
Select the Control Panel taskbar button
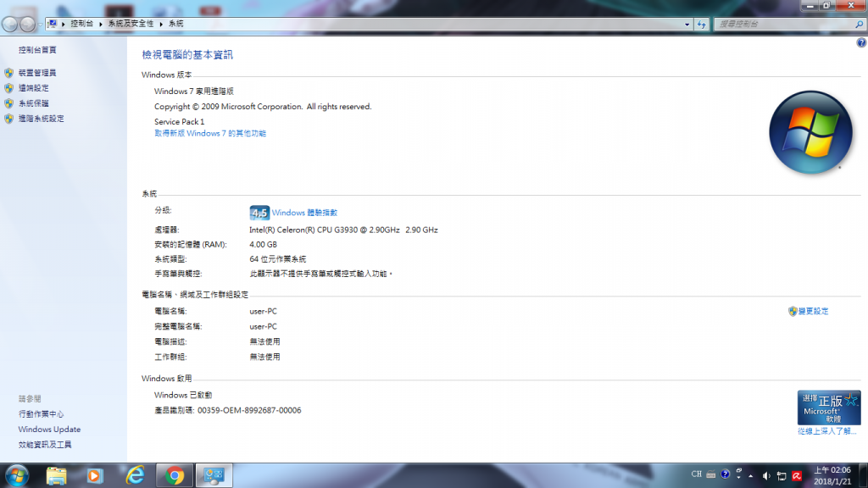214,476
